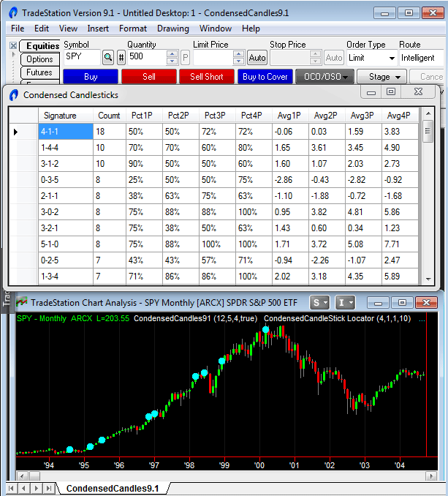Image resolution: width=448 pixels, height=496 pixels.
Task: Click the S dropdown button on chart title bar
Action: 319,303
